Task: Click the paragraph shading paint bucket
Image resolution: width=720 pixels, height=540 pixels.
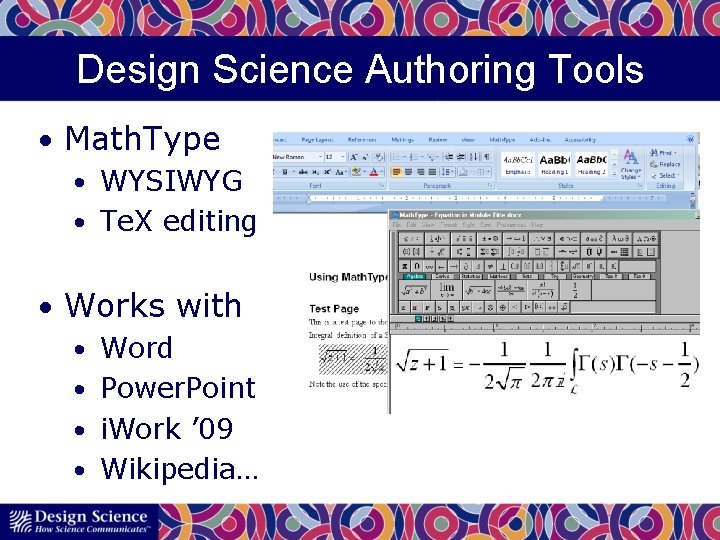Action: (464, 172)
